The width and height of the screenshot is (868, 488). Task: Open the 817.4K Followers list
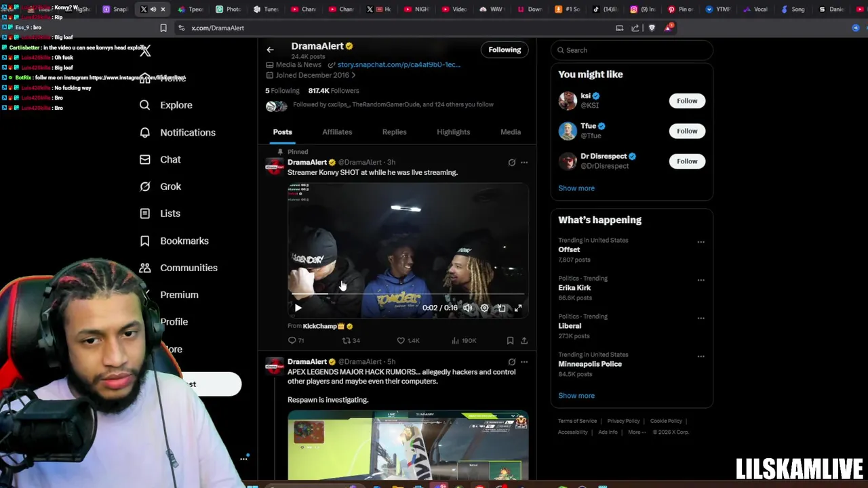334,91
